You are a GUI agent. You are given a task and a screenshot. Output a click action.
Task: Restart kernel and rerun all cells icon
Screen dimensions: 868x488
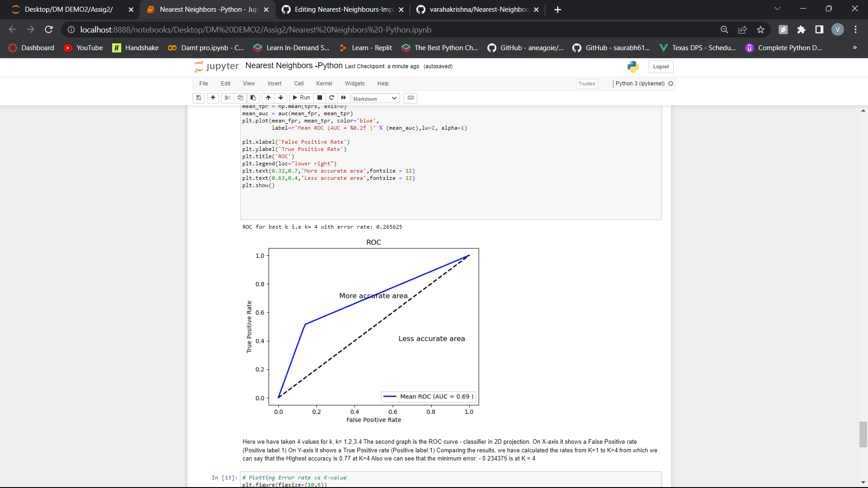click(x=344, y=98)
